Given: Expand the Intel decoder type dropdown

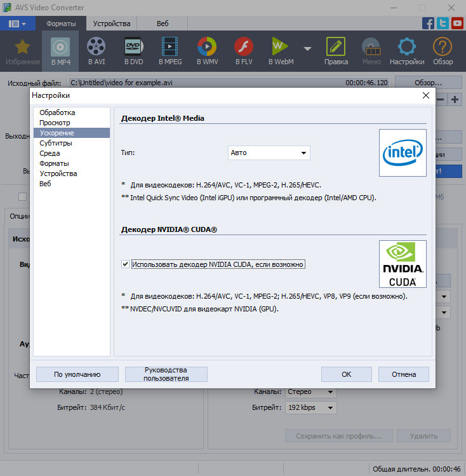Looking at the screenshot, I should [x=269, y=153].
